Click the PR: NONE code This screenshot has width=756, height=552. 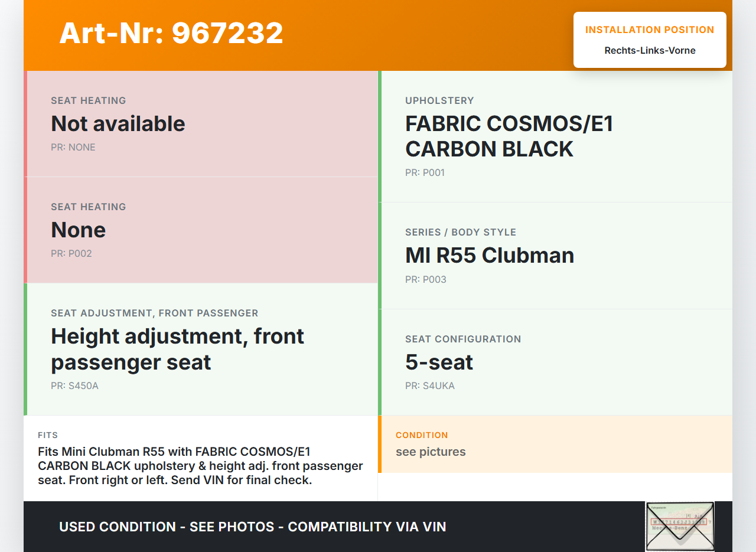pos(73,148)
